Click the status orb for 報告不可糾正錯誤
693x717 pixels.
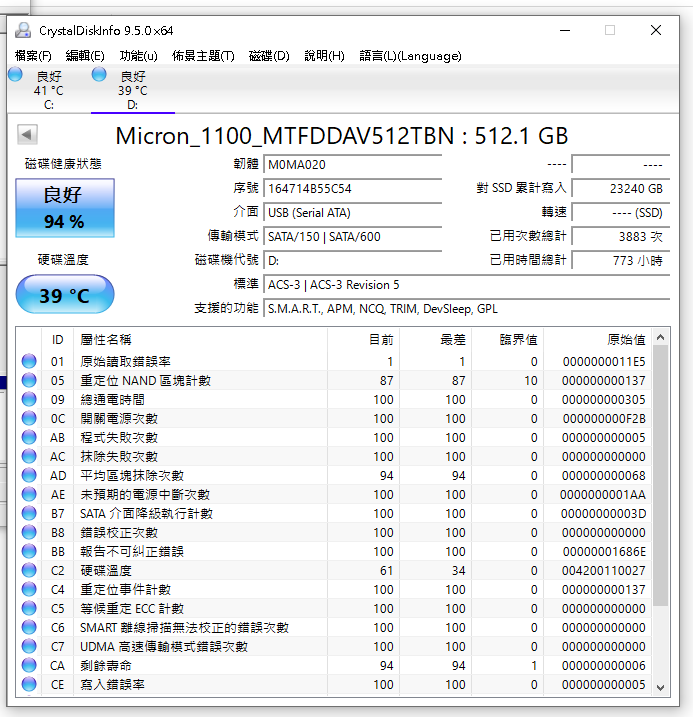[x=29, y=551]
